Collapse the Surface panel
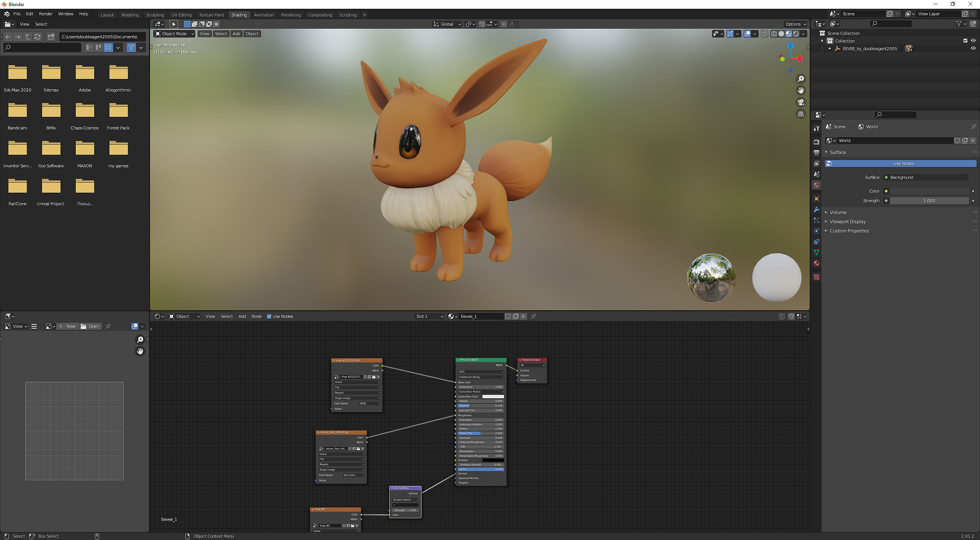Screen dimensions: 980x540 [838, 152]
